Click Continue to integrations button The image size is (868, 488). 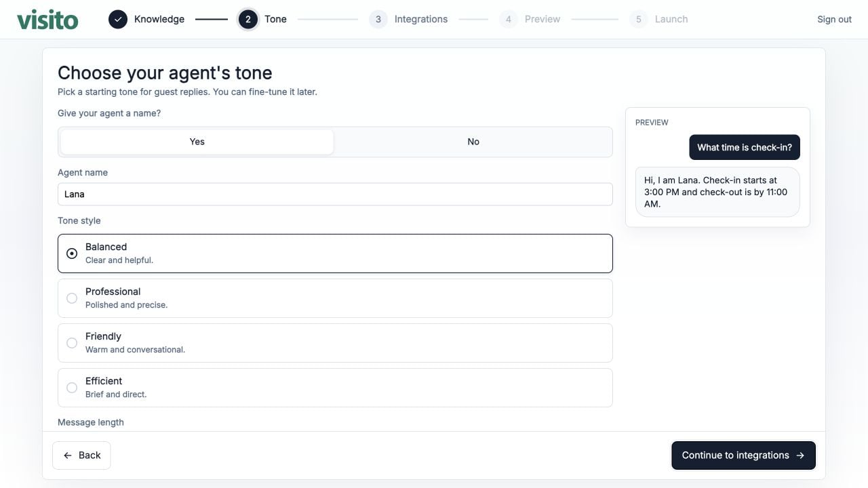click(743, 455)
